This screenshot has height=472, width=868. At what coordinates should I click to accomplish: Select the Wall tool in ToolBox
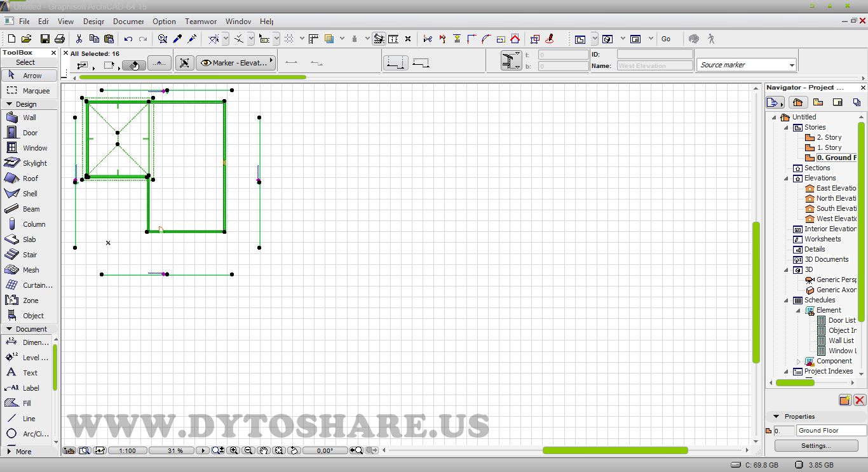[x=29, y=118]
